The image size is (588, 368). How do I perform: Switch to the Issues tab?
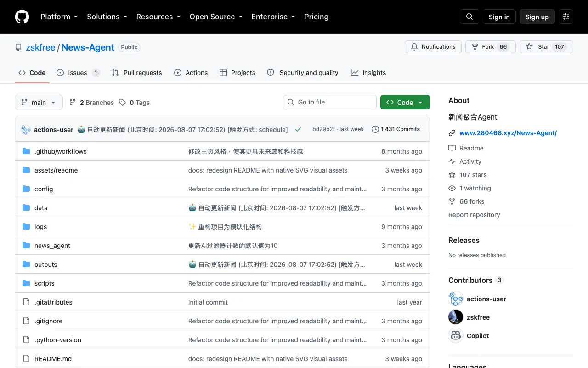[78, 73]
